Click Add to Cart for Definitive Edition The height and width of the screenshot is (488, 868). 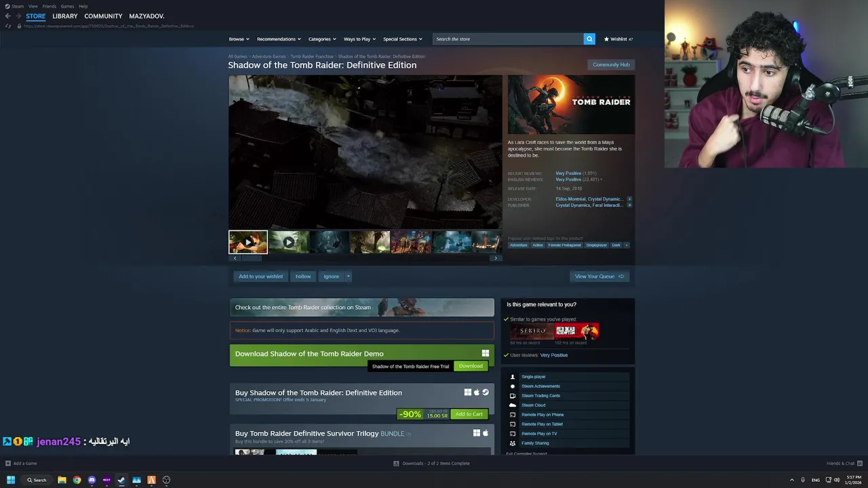click(469, 414)
